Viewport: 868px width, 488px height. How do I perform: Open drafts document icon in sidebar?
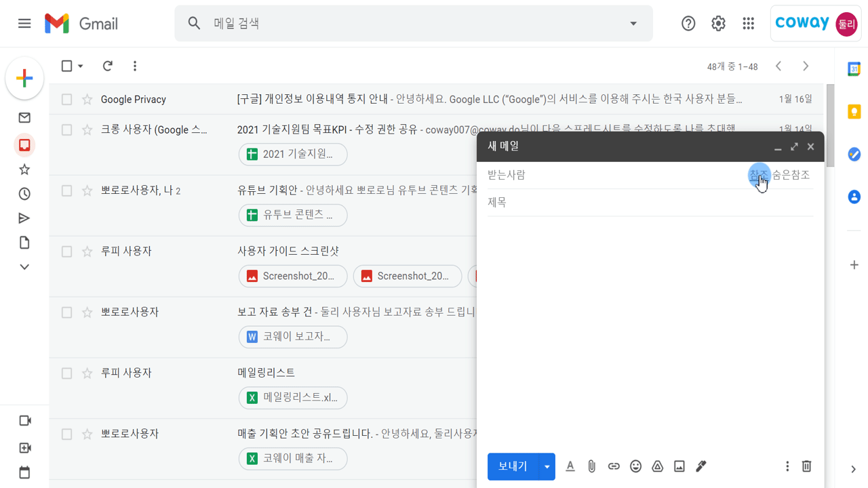[x=24, y=243]
